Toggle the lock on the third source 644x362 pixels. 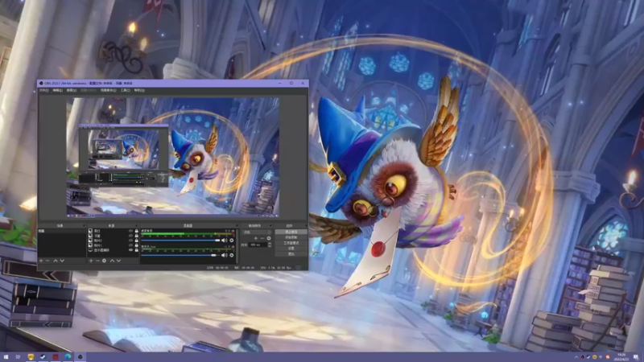tap(136, 241)
